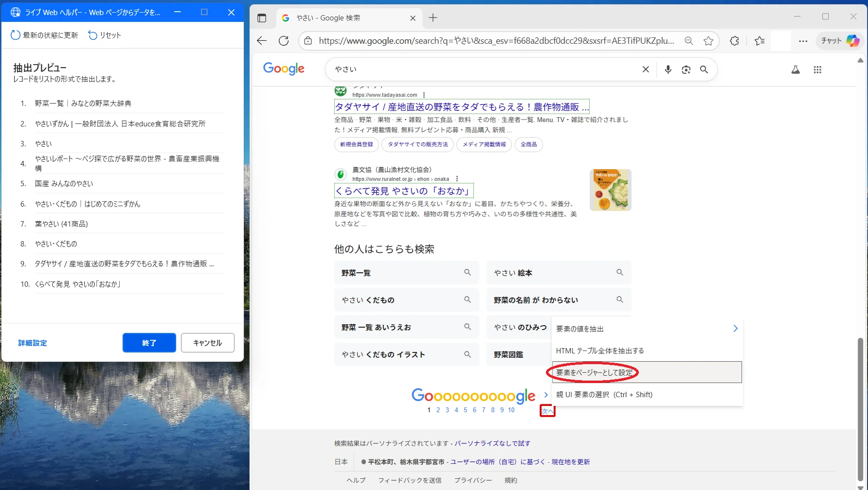This screenshot has width=868, height=490.
Task: Click 最新の状態に更新 in Web Helper
Action: pos(44,35)
